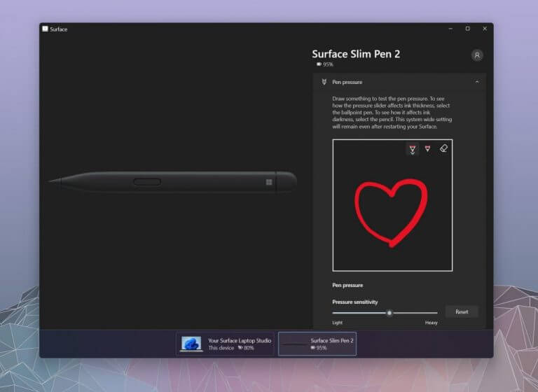
Task: Click the Pressure sensitivity slider thumb
Action: (389, 313)
